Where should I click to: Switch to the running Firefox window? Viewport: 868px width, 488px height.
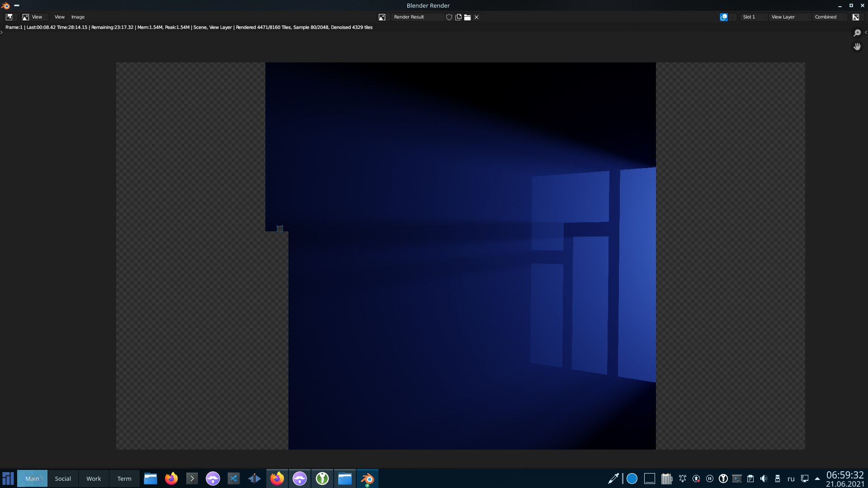point(277,479)
